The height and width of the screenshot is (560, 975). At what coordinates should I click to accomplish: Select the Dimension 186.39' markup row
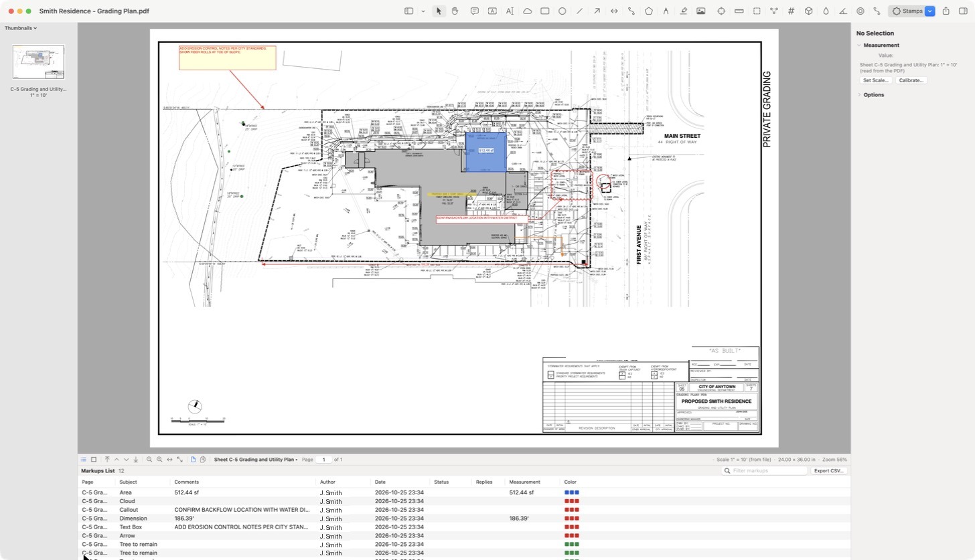pos(465,519)
